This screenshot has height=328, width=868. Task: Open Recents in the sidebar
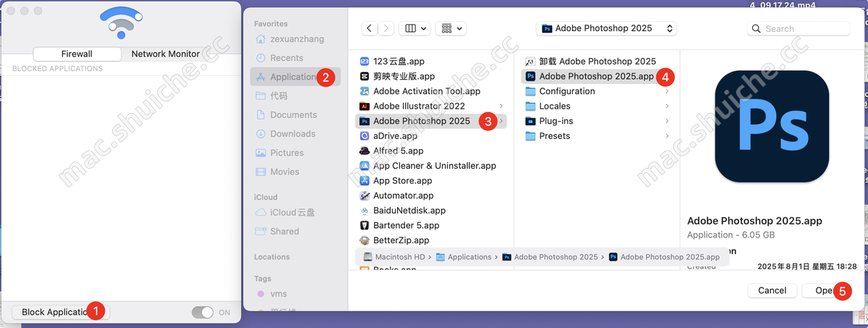point(295,58)
